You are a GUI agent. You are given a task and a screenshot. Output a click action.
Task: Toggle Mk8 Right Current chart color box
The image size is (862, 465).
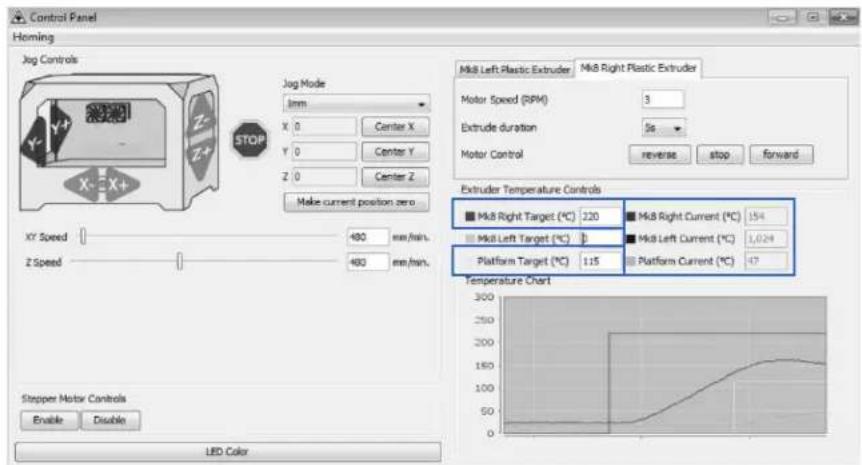pyautogui.click(x=631, y=217)
